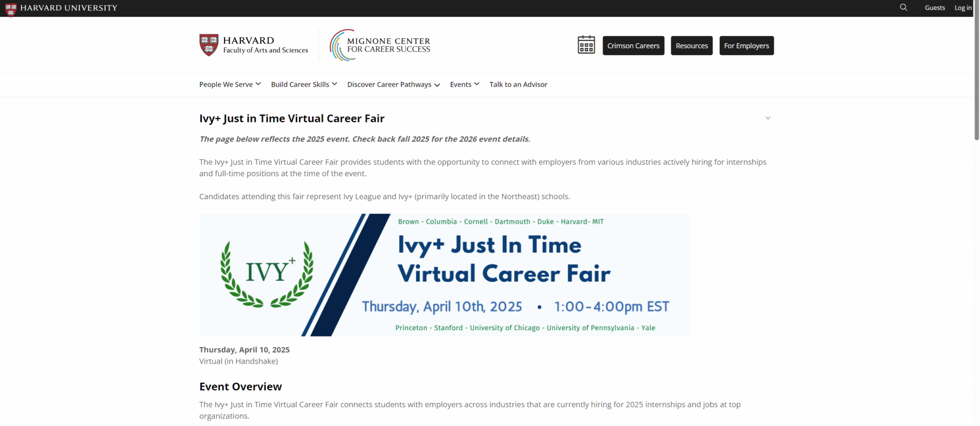Go to Talk to an Advisor
This screenshot has height=426, width=980.
tap(518, 84)
